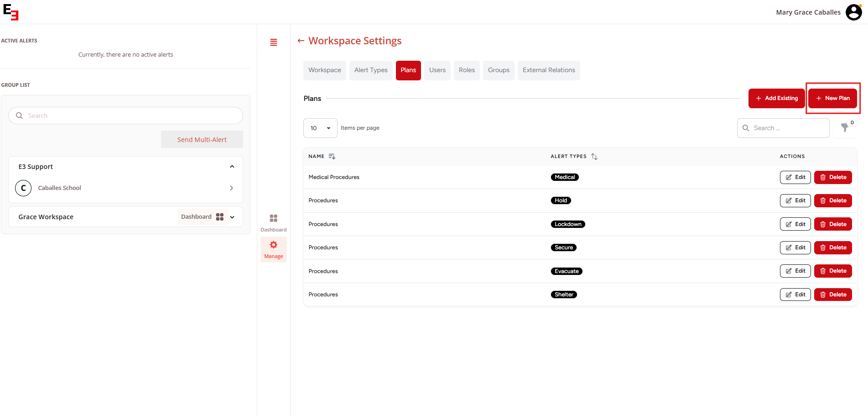Open the Roles tab
This screenshot has height=416, width=868.
(x=467, y=70)
